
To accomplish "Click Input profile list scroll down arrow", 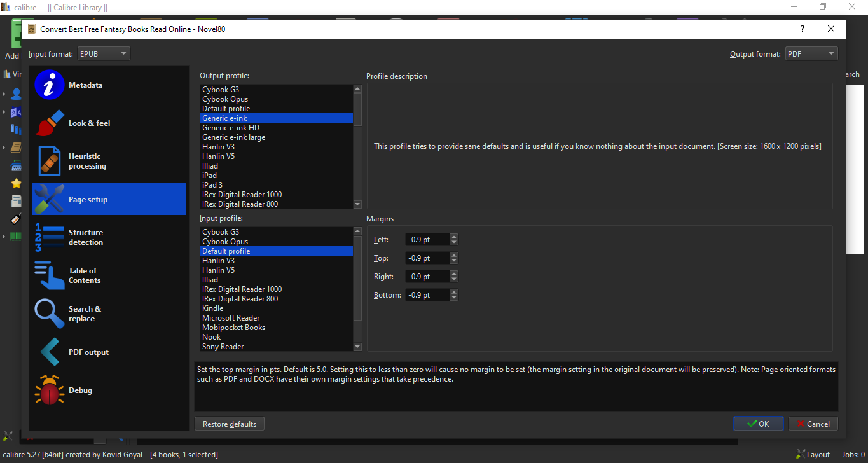I will [x=357, y=347].
